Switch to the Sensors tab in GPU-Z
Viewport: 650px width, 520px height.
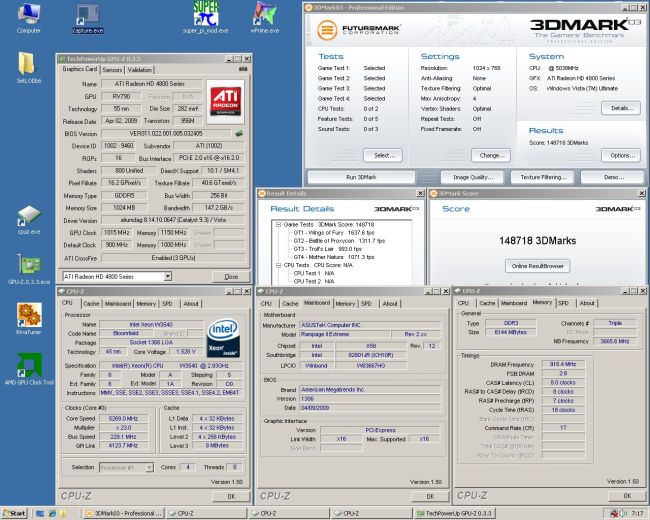pos(112,70)
